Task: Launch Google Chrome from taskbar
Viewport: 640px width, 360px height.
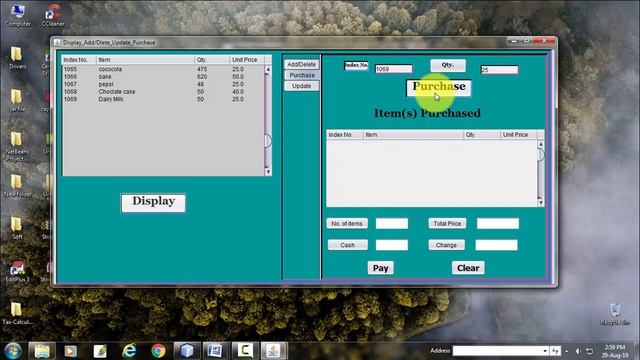Action: (158, 351)
